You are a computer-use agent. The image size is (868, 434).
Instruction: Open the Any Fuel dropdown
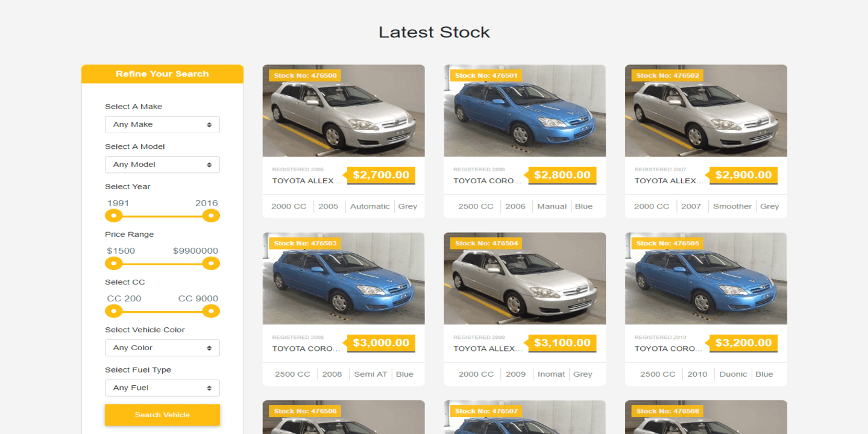pos(162,388)
